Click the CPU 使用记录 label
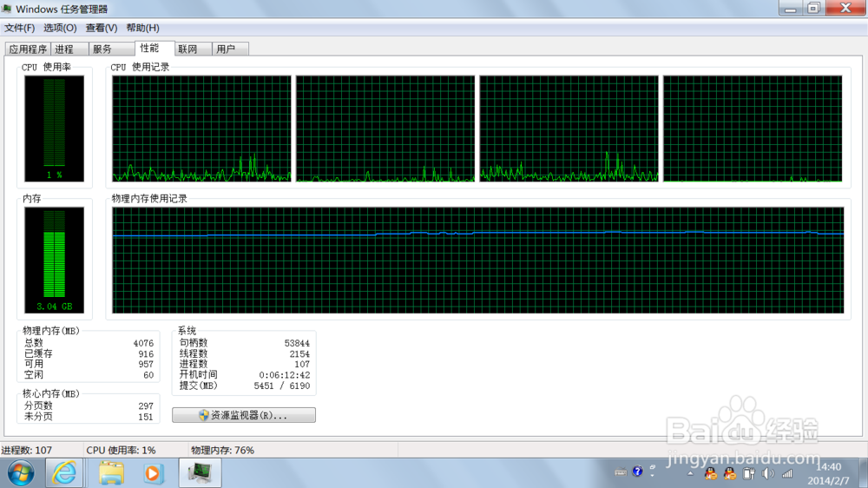 140,67
